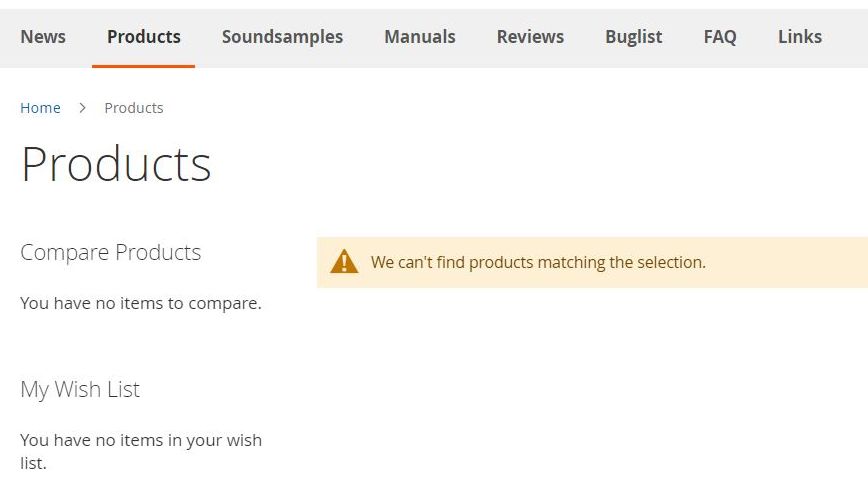Click the orange warning triangle icon
This screenshot has height=494, width=868.
[x=344, y=262]
